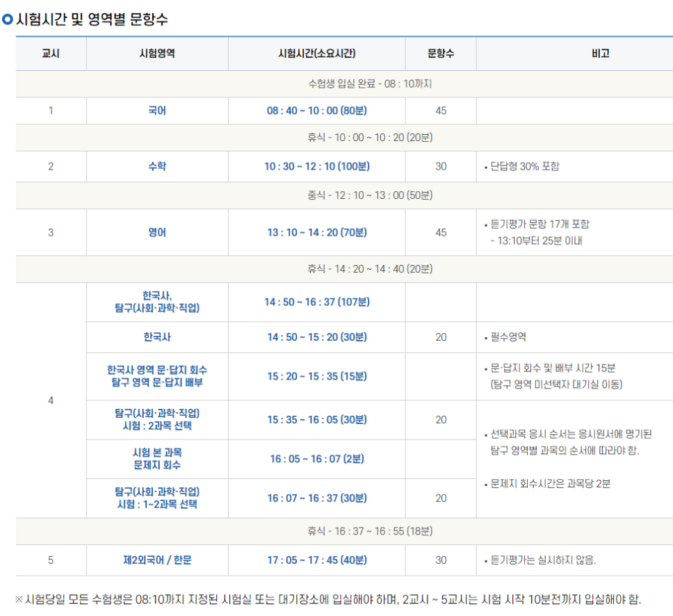The image size is (673, 616).
Task: Click the break row '휴식 - 10 : 00 ~ 10 : 20 (20분)'
Action: pyautogui.click(x=344, y=138)
